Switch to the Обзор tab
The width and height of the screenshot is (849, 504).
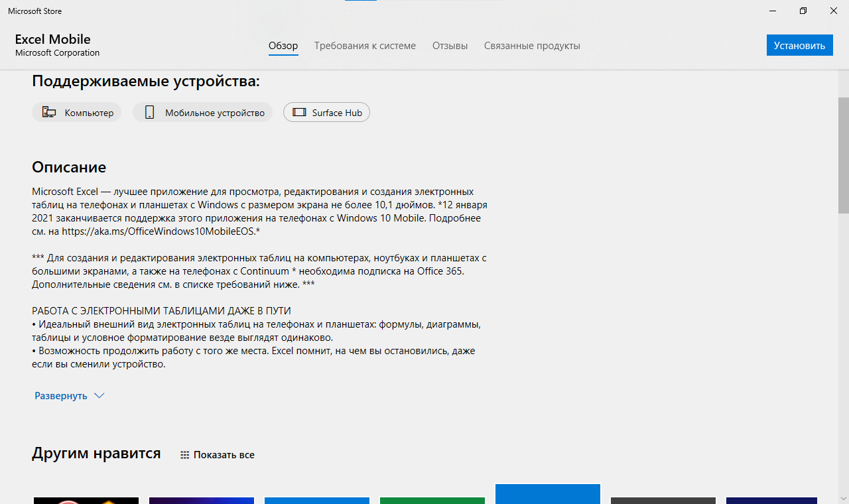(x=283, y=46)
